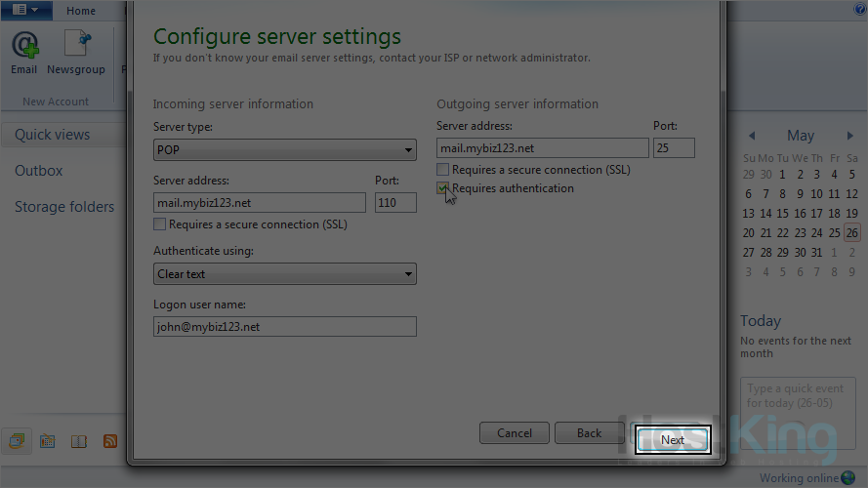Open the application menu dropdown button

click(x=27, y=10)
